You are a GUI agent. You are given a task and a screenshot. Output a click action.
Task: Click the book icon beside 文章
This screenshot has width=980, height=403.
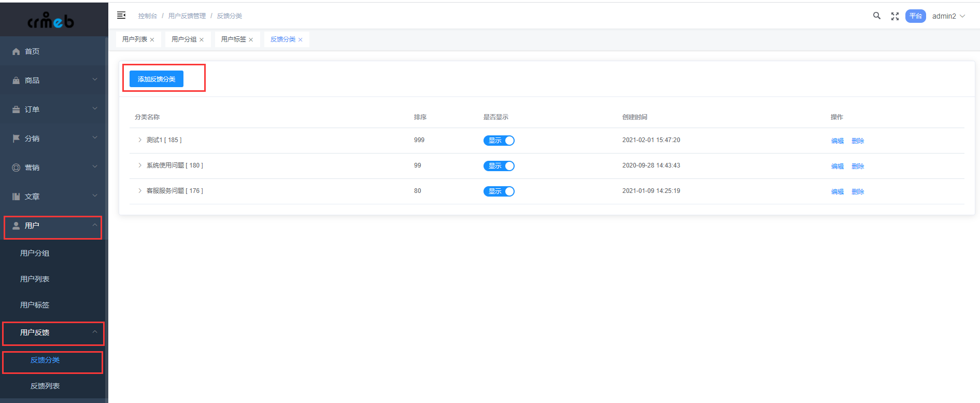(x=16, y=197)
